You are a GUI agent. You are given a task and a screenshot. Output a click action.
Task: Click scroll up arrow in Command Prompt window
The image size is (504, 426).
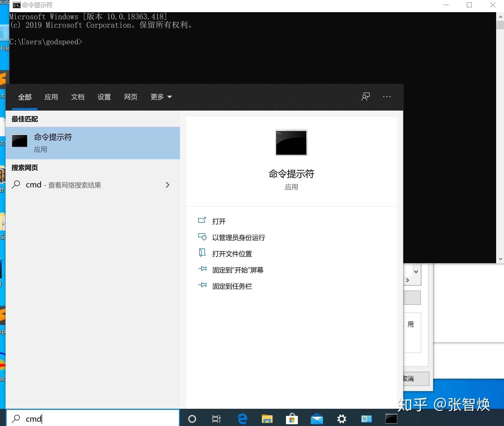click(500, 17)
